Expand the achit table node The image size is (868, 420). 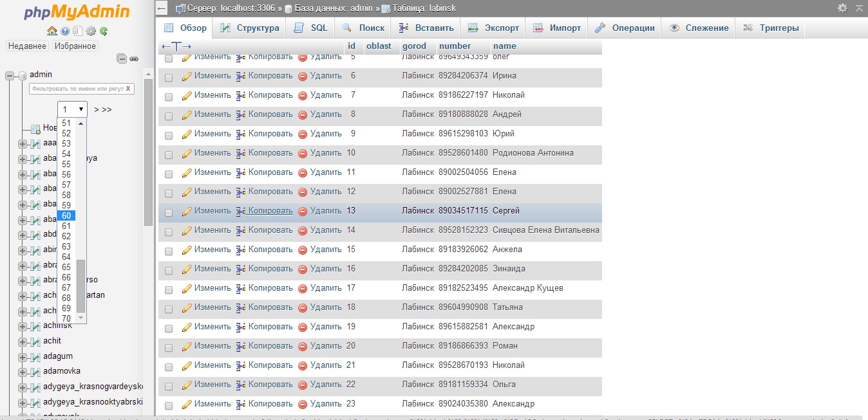pos(23,341)
